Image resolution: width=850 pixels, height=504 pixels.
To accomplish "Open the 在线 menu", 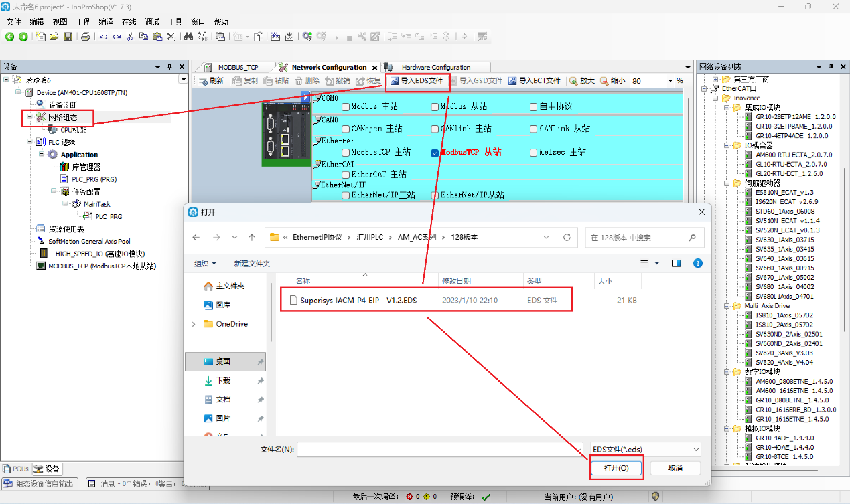I will coord(128,21).
